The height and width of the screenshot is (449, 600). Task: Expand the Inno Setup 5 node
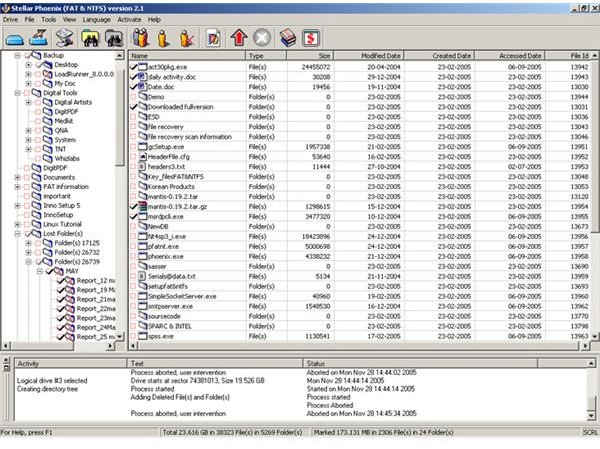[x=17, y=206]
